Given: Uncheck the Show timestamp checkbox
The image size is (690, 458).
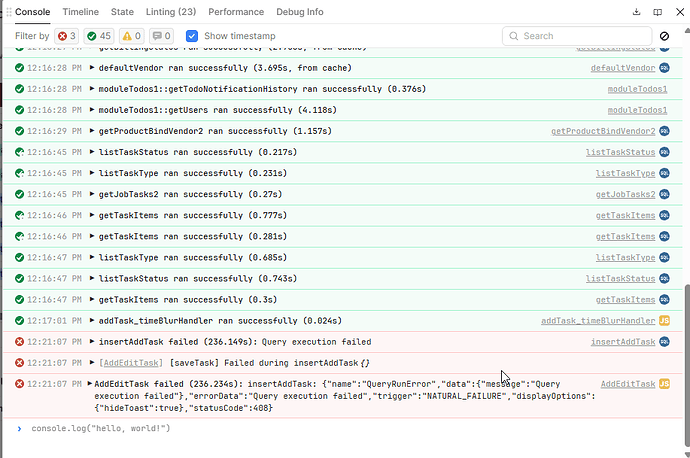Looking at the screenshot, I should [x=192, y=36].
